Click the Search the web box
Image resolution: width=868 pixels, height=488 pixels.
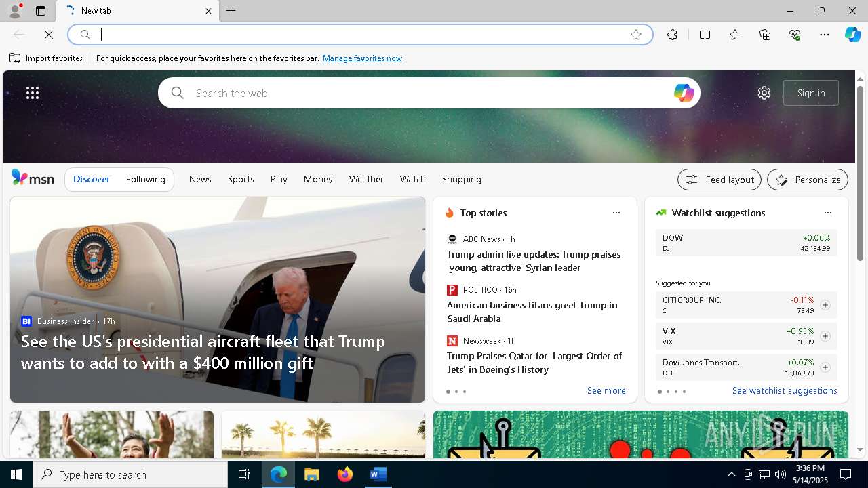coord(429,93)
